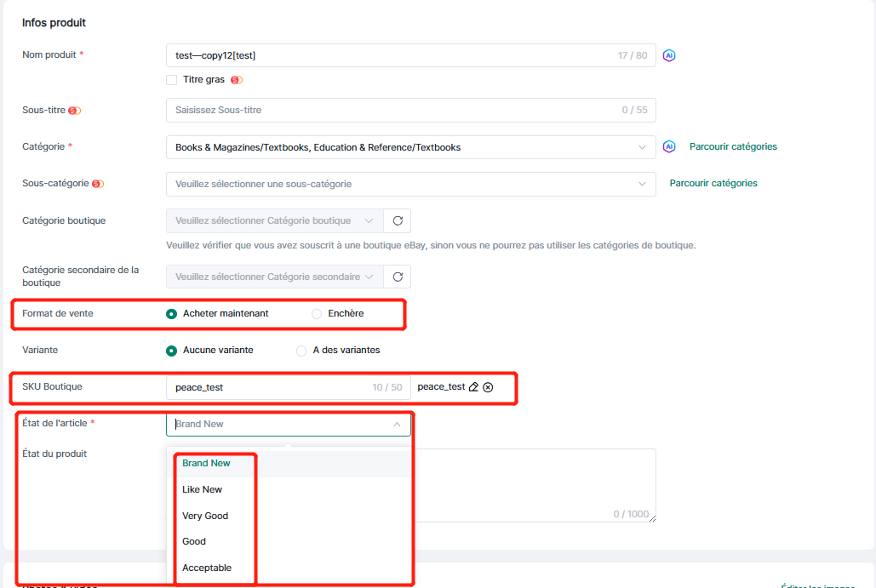
Task: Click the paid badge next to Sous-titre label
Action: 74,111
